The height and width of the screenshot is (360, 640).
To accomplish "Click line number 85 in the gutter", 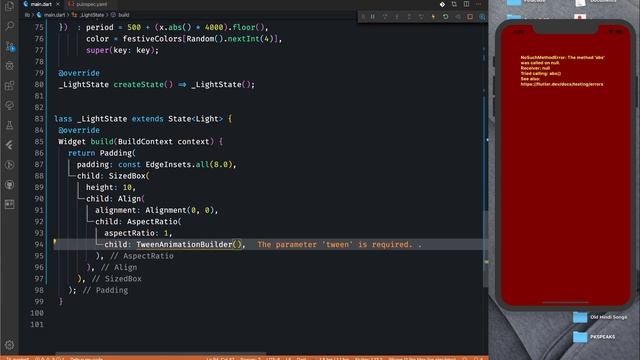I will [x=39, y=142].
